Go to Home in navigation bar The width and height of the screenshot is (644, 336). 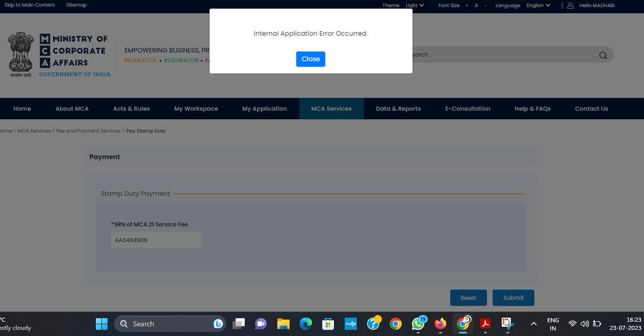point(22,108)
